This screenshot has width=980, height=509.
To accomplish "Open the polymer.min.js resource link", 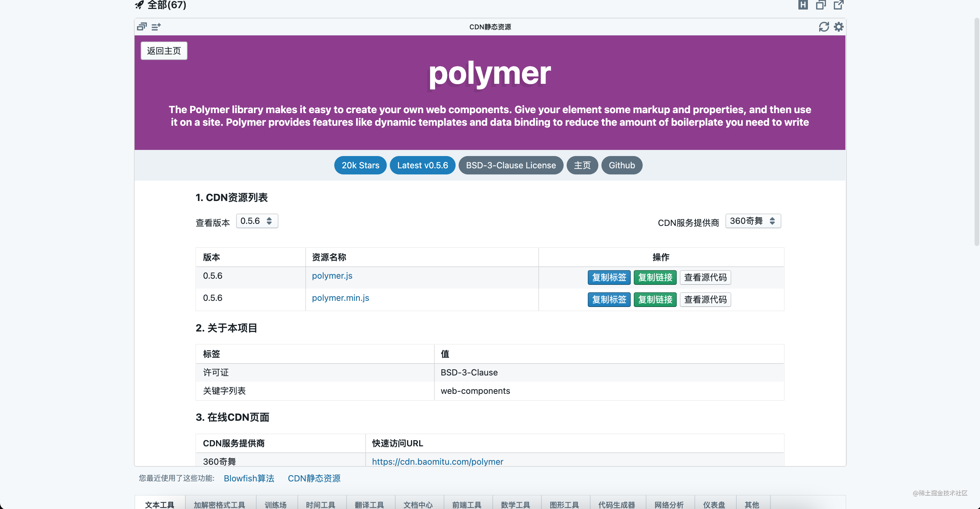I will [x=340, y=298].
